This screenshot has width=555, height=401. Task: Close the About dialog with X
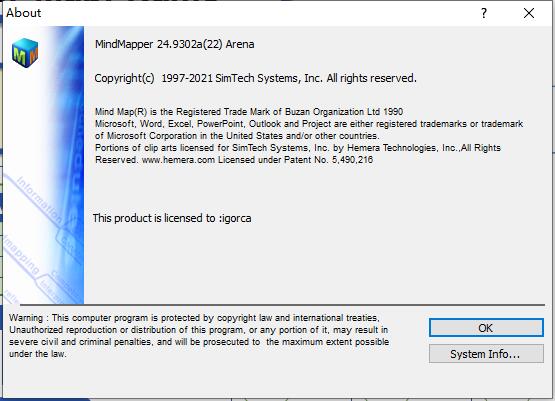pyautogui.click(x=529, y=13)
